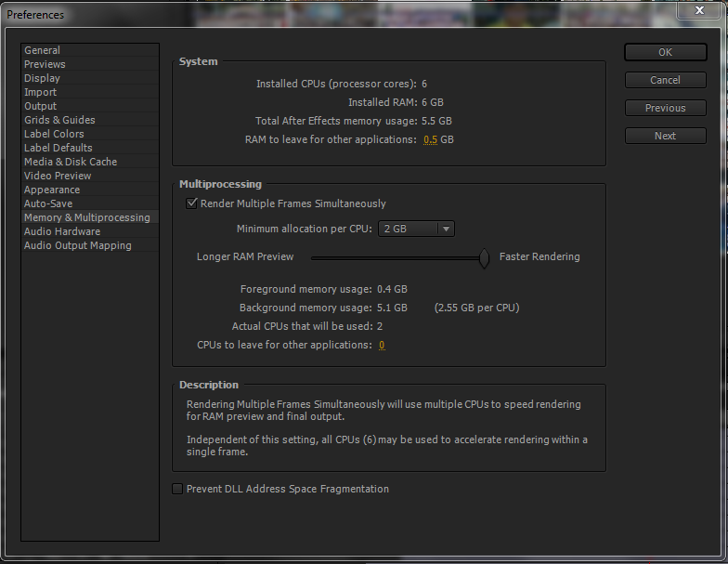
Task: Go to Next preferences page
Action: point(665,136)
